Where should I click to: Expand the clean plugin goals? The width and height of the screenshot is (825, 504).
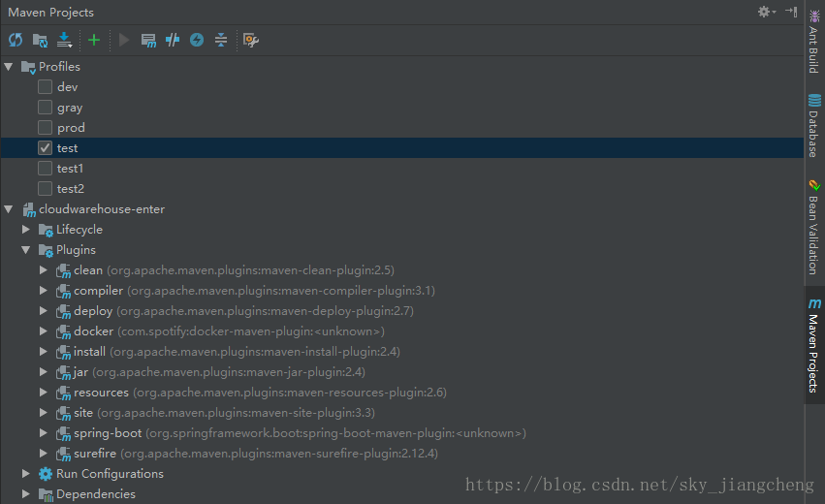click(x=44, y=269)
